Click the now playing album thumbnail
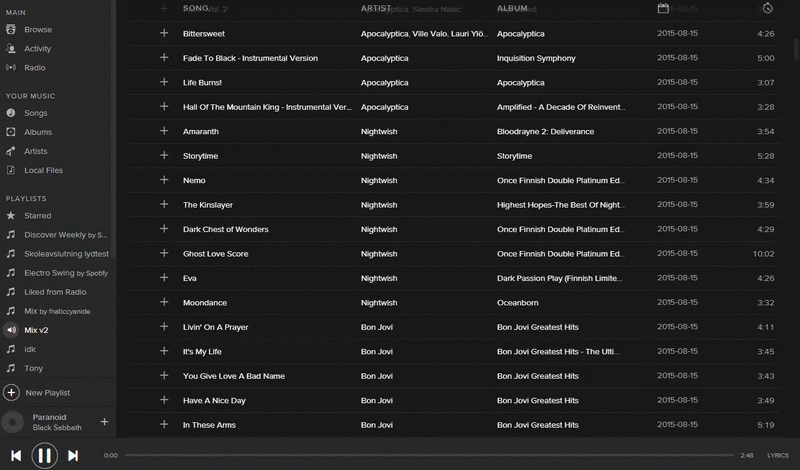The image size is (800, 470). point(13,422)
